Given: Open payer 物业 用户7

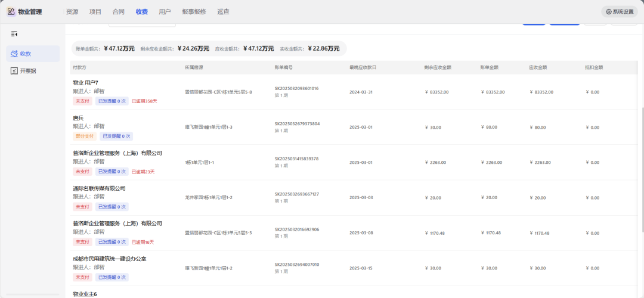Looking at the screenshot, I should click(85, 83).
